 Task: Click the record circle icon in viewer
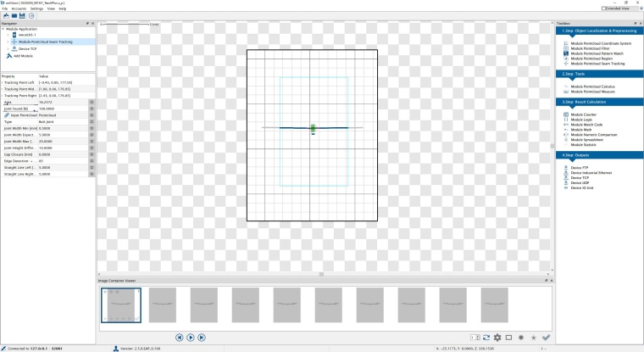pos(521,338)
